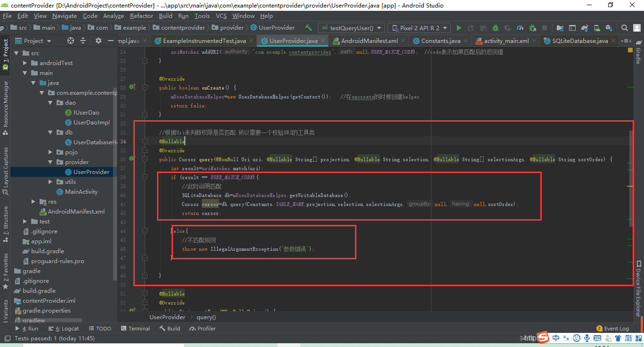Show hidden editor tabs list
Viewport: 644px width, 347px height.
coord(626,41)
